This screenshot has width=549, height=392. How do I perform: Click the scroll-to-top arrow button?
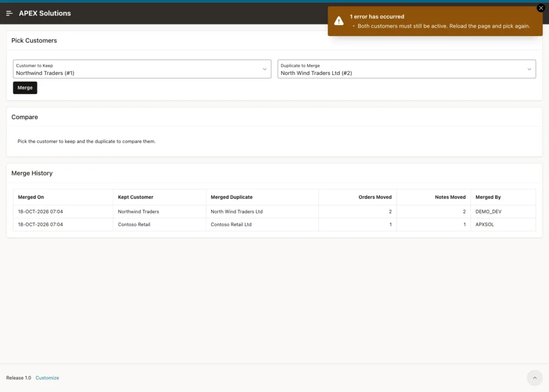click(x=535, y=378)
